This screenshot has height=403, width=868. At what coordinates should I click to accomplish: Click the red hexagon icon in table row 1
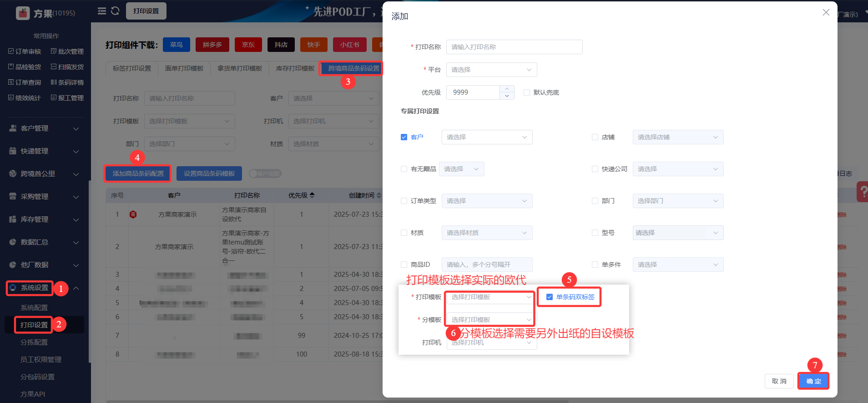[x=133, y=214]
